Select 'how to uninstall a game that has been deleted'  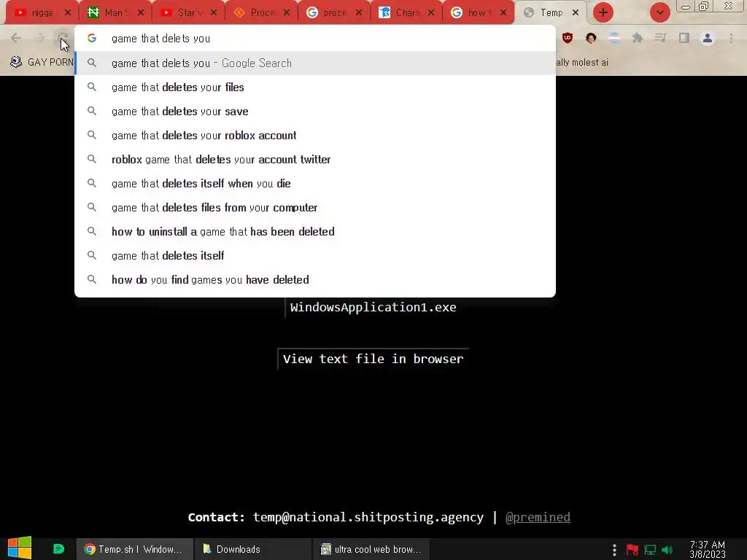(315, 231)
